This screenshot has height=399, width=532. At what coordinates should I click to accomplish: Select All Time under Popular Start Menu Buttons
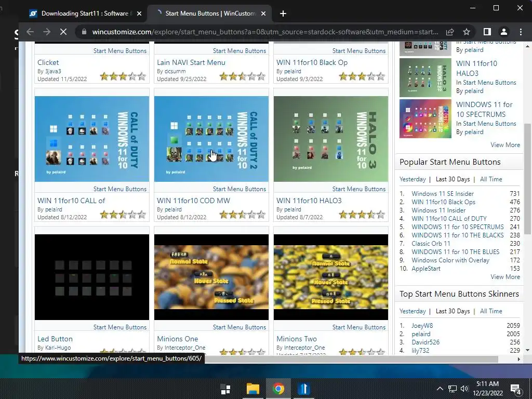(491, 179)
